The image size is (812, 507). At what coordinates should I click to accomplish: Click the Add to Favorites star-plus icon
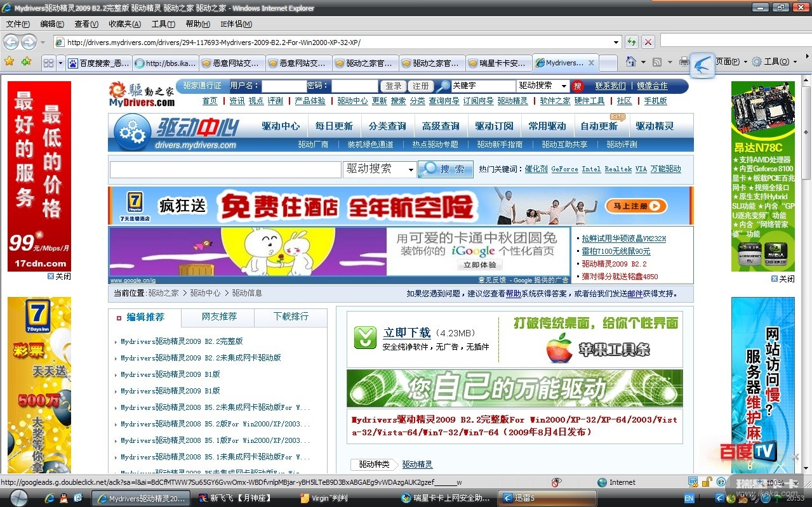pos(26,62)
